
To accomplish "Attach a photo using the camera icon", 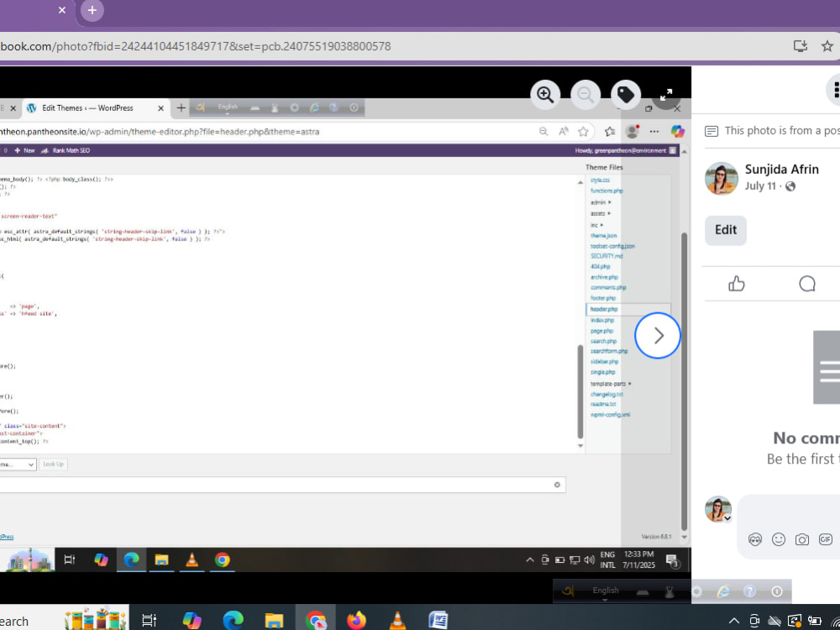I will 802,539.
